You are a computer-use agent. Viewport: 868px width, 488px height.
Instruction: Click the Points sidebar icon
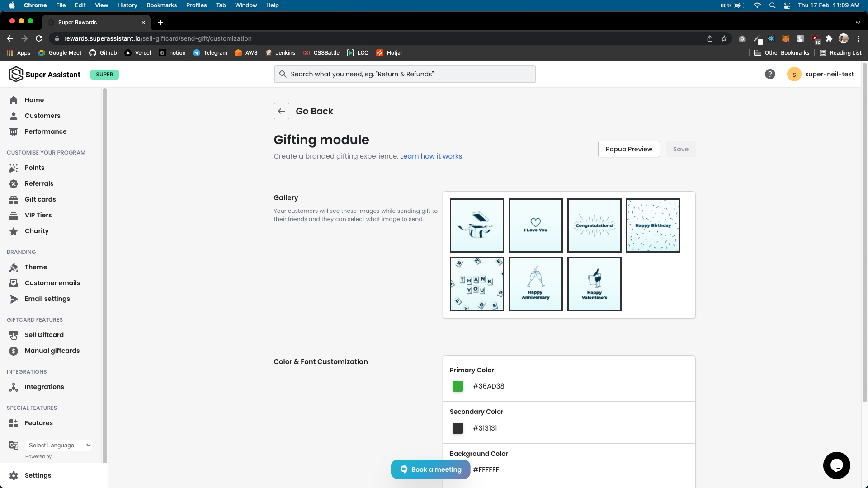tap(14, 168)
